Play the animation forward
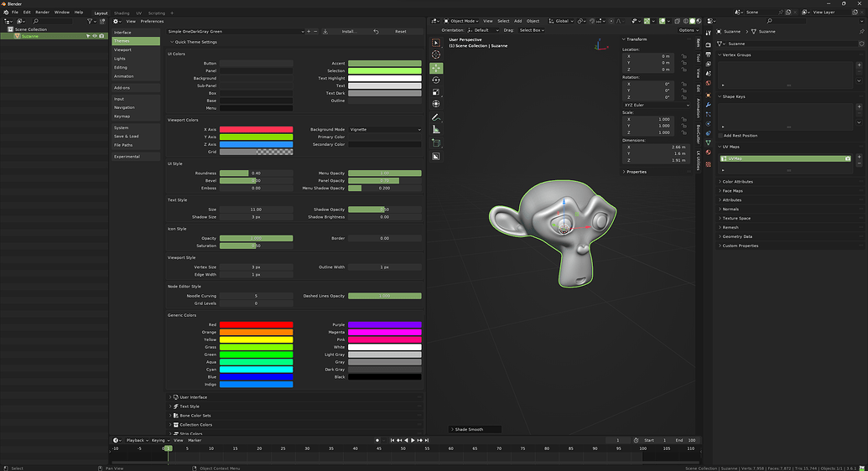Image resolution: width=868 pixels, height=471 pixels. pyautogui.click(x=413, y=441)
